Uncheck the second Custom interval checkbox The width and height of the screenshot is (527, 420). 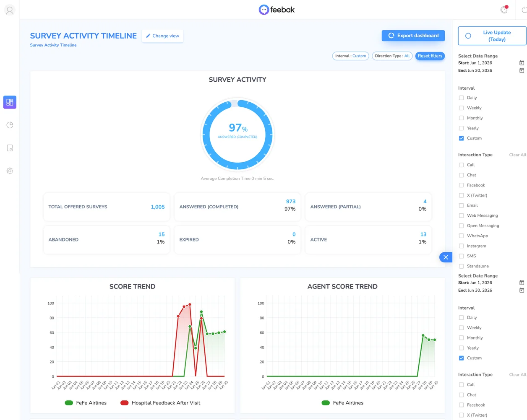tap(462, 358)
